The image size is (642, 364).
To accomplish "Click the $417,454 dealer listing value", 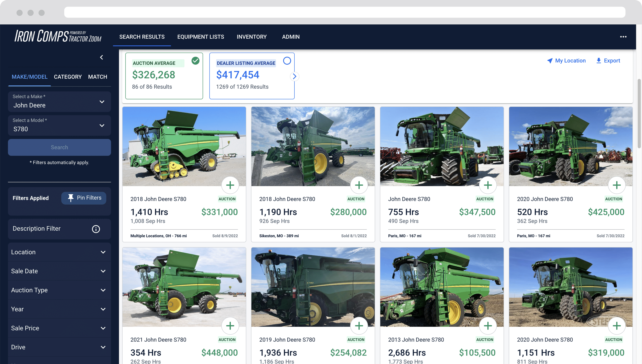I will point(238,75).
